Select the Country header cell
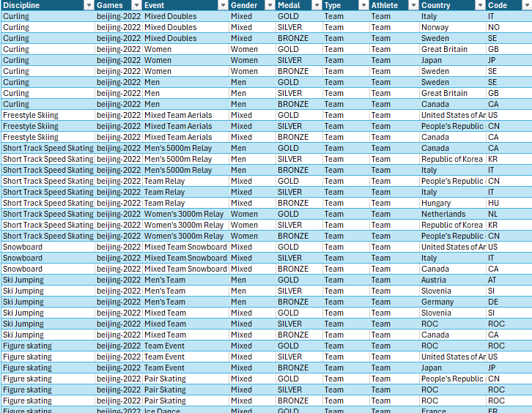This screenshot has height=413, width=532. 453,5
